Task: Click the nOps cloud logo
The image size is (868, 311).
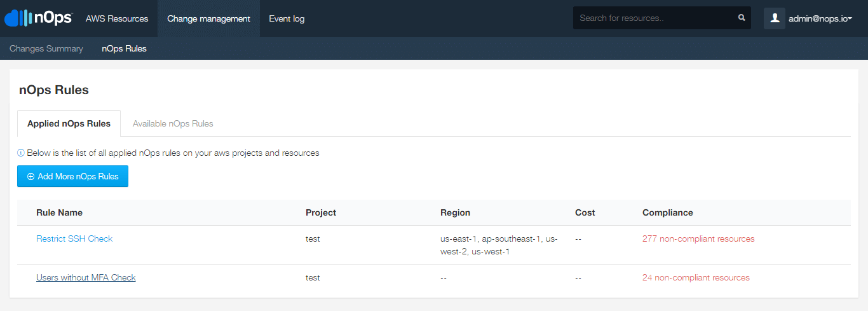Action: 38,18
